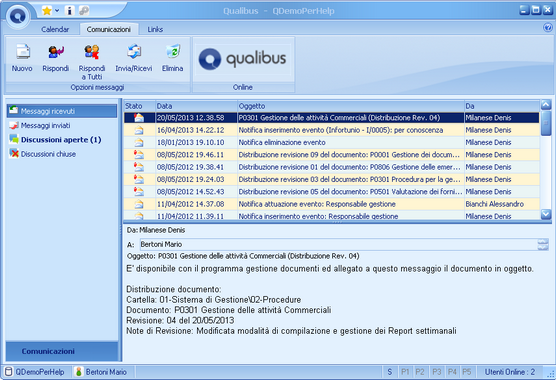This screenshot has height=380, width=556.
Task: Click sender Bianchi Alessandro cell
Action: tap(502, 204)
